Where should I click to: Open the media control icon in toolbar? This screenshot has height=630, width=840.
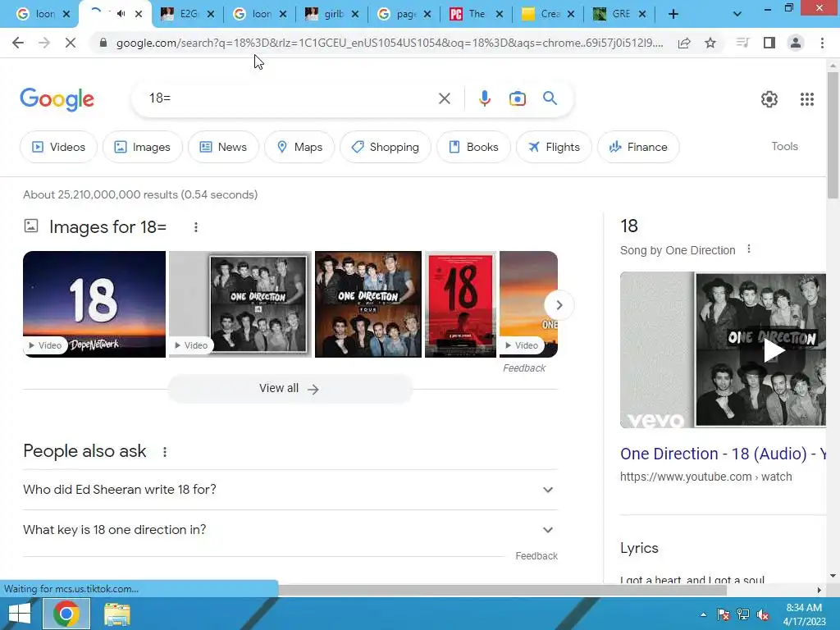pyautogui.click(x=742, y=43)
